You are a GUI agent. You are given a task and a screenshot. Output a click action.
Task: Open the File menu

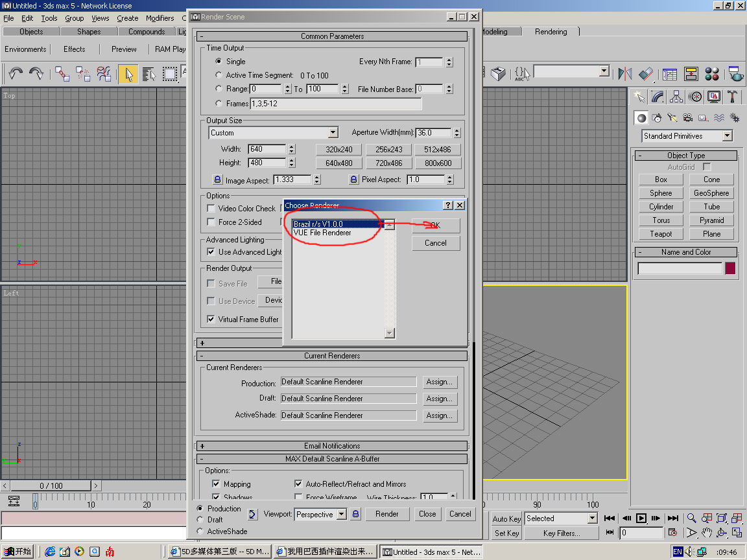click(x=8, y=18)
